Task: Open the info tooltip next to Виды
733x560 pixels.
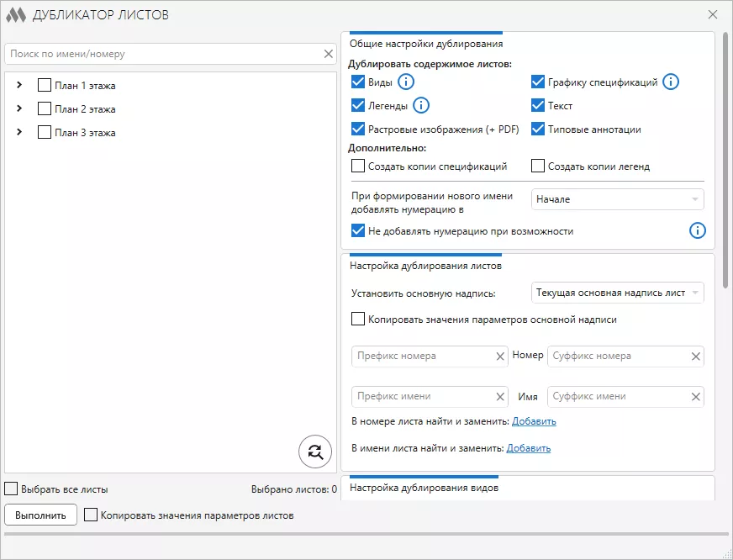Action: 407,82
